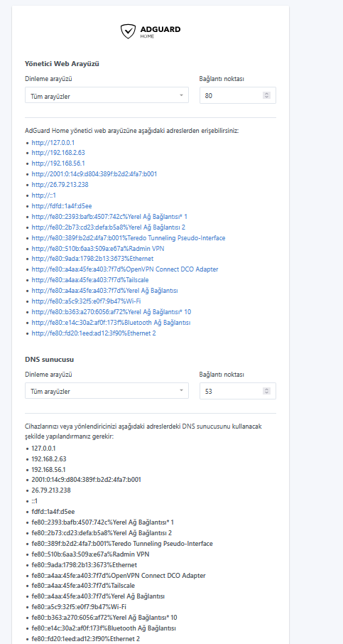Open the link ending Yerel Ağ Bağlantısı* 1
The height and width of the screenshot is (644, 343).
point(109,217)
